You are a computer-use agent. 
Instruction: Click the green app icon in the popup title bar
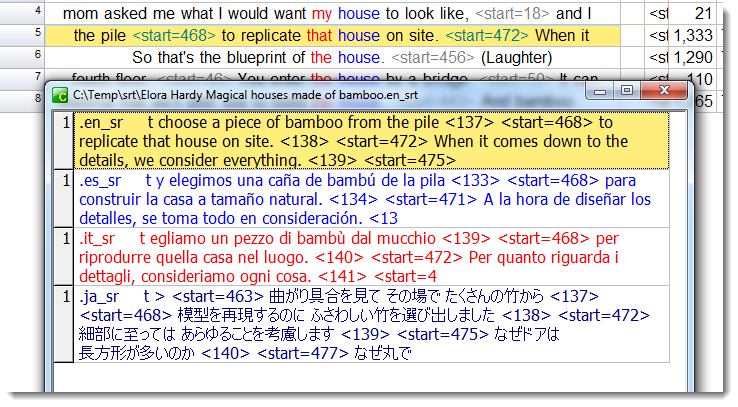[62, 97]
